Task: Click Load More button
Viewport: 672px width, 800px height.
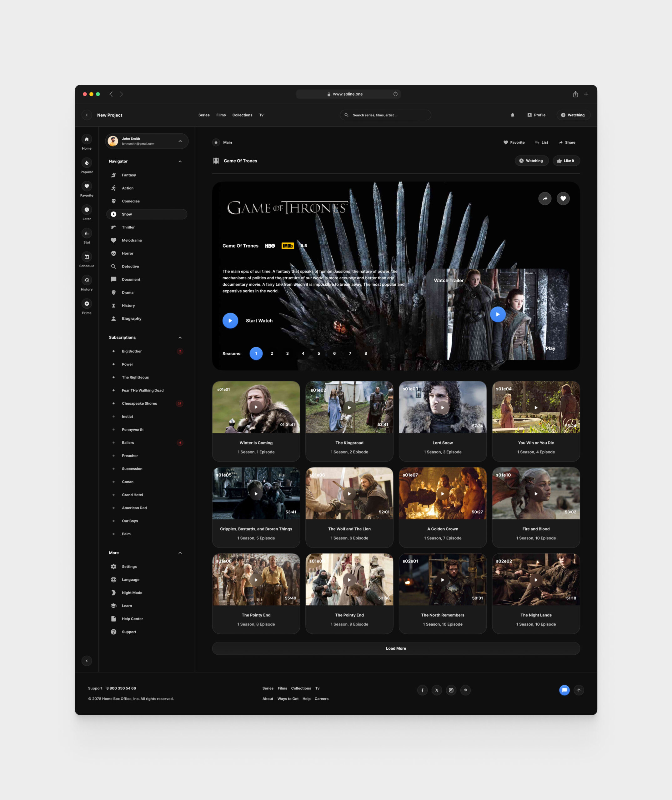Action: 396,648
